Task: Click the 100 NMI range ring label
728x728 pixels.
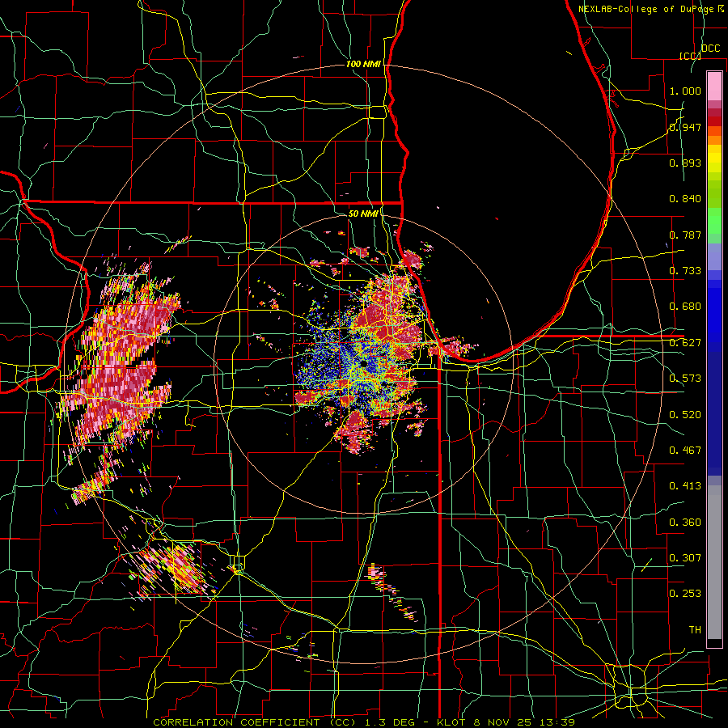Action: (x=363, y=64)
